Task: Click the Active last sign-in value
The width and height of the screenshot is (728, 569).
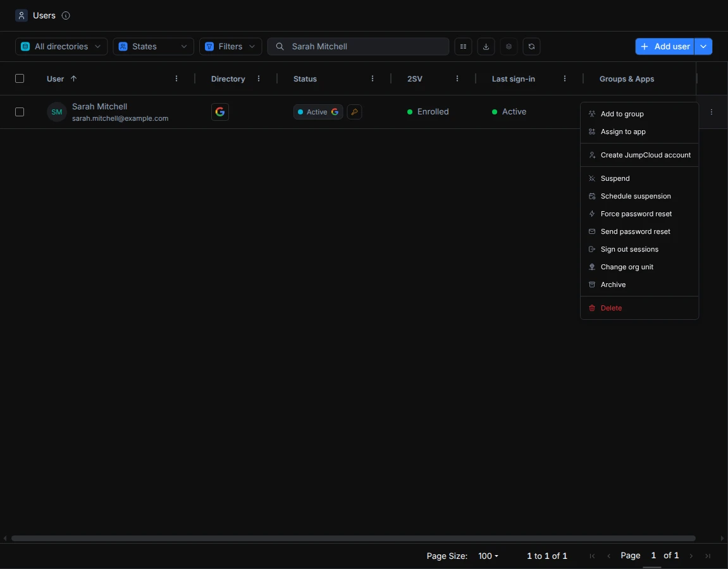Action: 509,112
